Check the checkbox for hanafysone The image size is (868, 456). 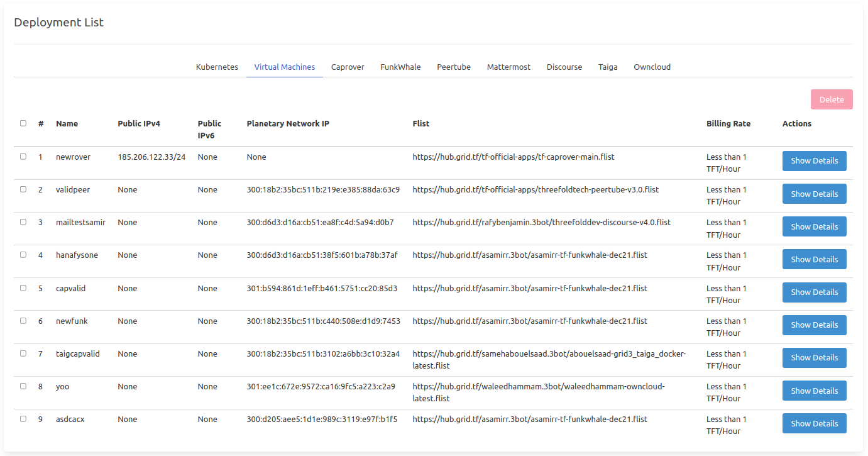coord(23,255)
